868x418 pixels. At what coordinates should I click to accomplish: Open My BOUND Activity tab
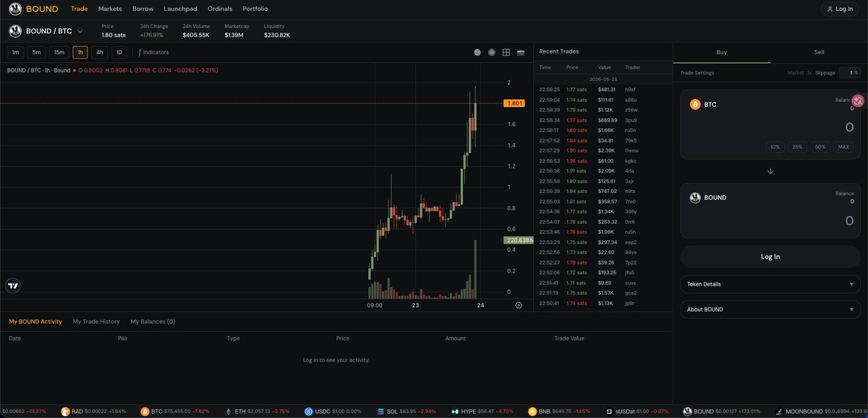coord(35,321)
